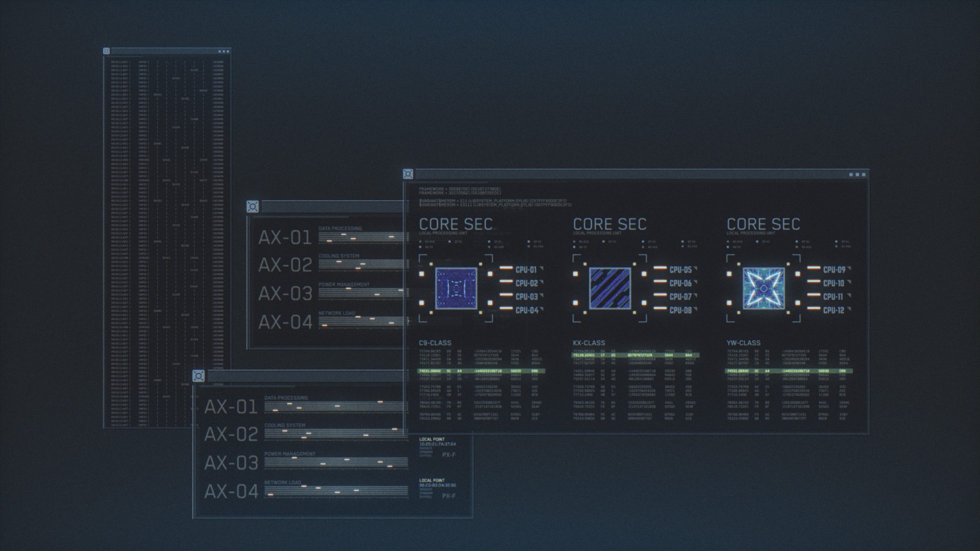The height and width of the screenshot is (551, 980).
Task: Toggle the CPU-03 indicator bar
Action: point(506,295)
